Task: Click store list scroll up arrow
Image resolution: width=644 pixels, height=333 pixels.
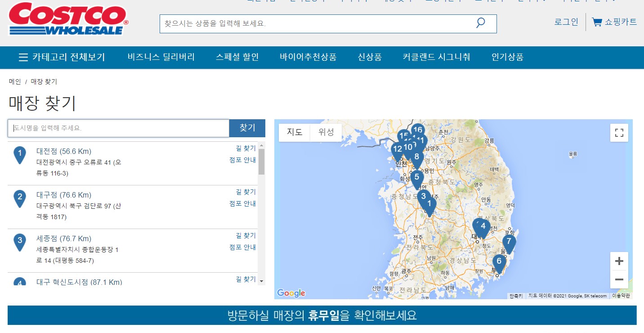Action: tap(262, 146)
